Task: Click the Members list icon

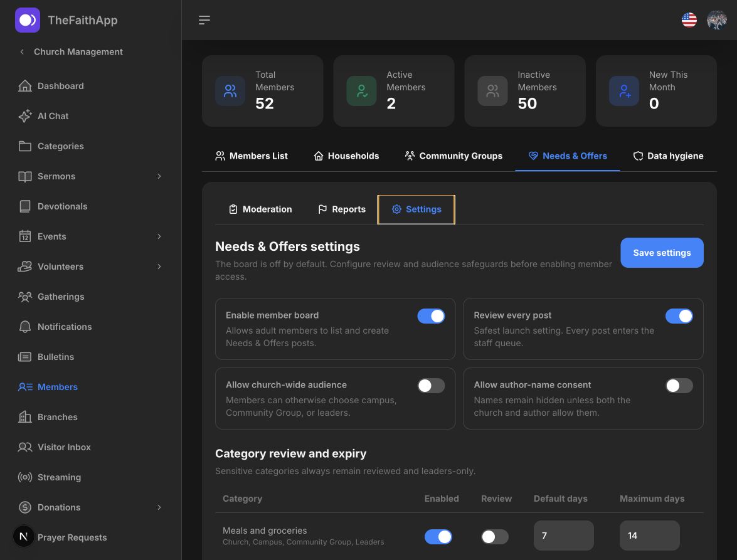Action: [25, 387]
